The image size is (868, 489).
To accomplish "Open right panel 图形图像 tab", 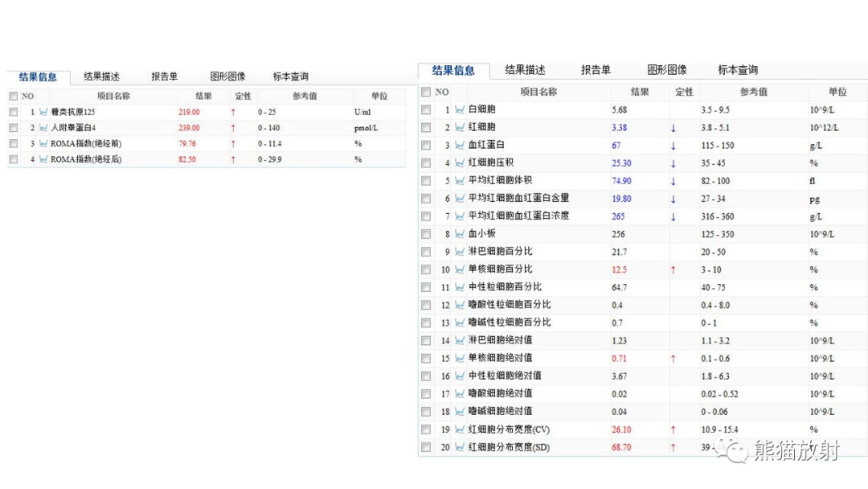I will pos(667,70).
